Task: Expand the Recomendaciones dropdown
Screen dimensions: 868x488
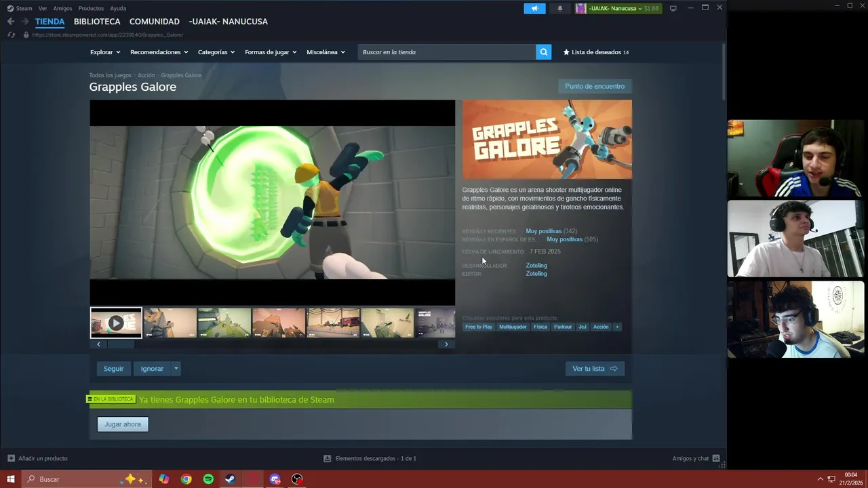Action: (x=159, y=52)
